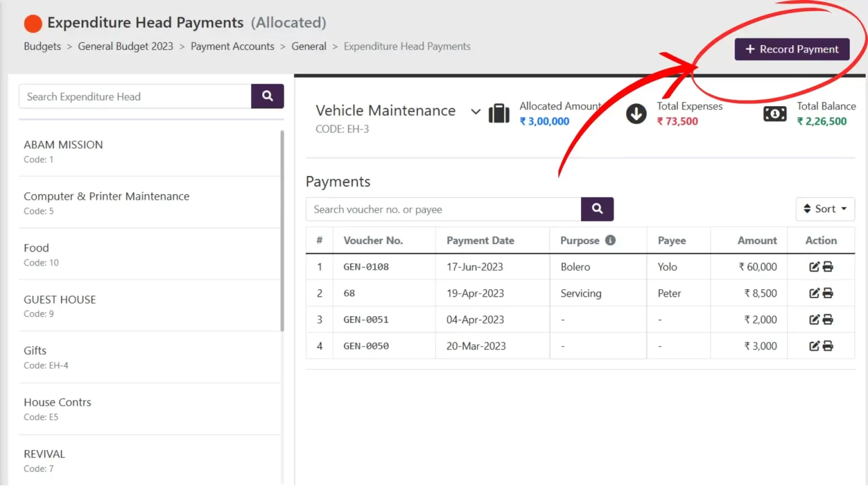Click the Total Expenses down-arrow icon

coord(636,114)
